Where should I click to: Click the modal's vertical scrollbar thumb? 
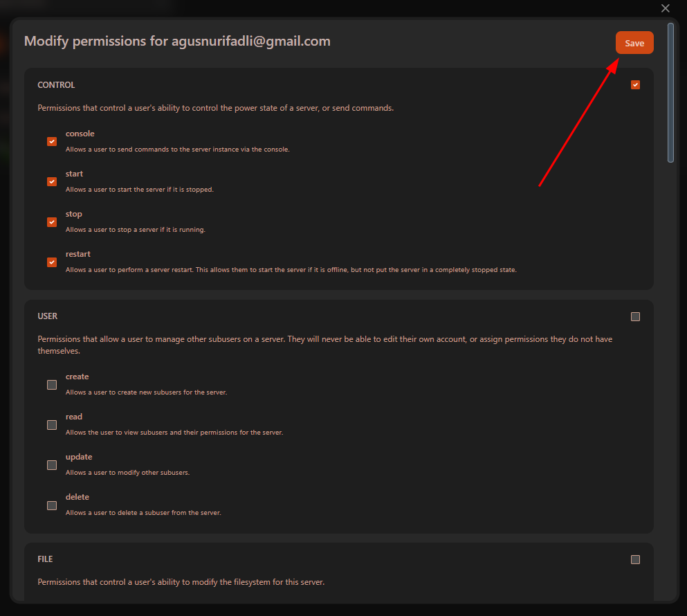point(670,93)
